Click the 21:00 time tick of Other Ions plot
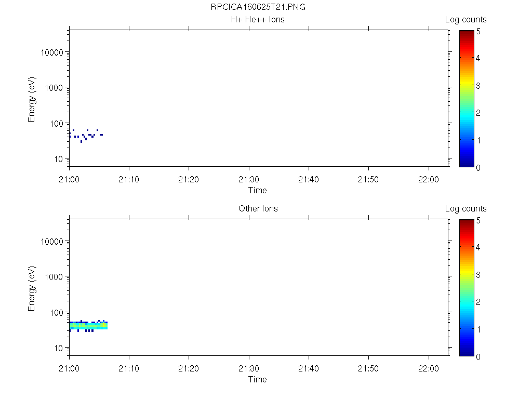This screenshot has width=532, height=399. (69, 368)
